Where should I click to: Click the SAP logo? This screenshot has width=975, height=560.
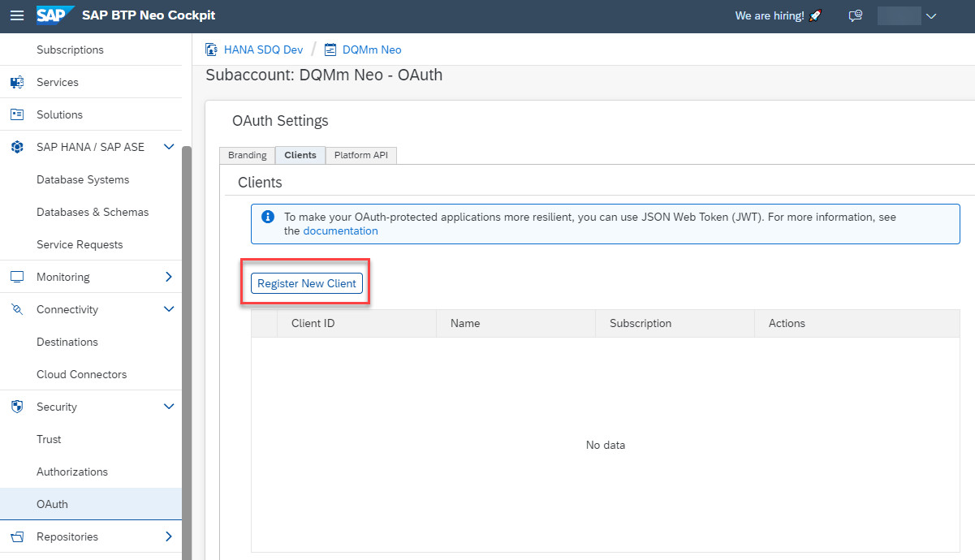coord(55,15)
